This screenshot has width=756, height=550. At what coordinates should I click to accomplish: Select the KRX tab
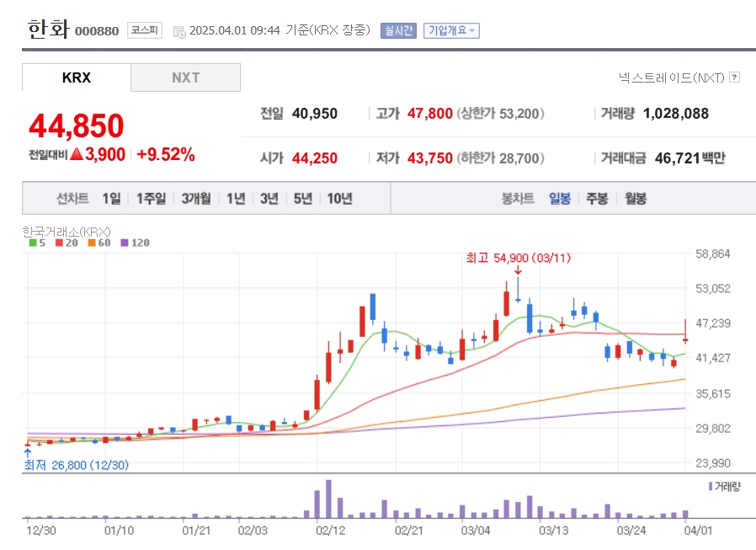(x=76, y=77)
